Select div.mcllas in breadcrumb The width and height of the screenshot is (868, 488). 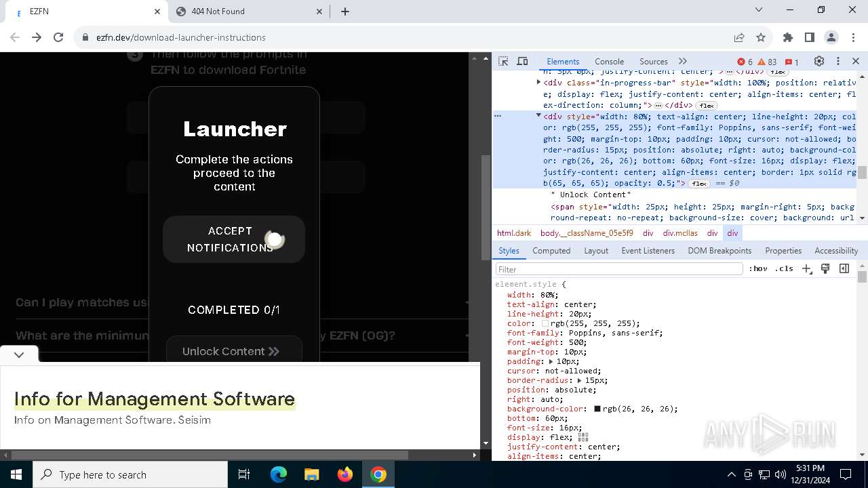pos(680,232)
